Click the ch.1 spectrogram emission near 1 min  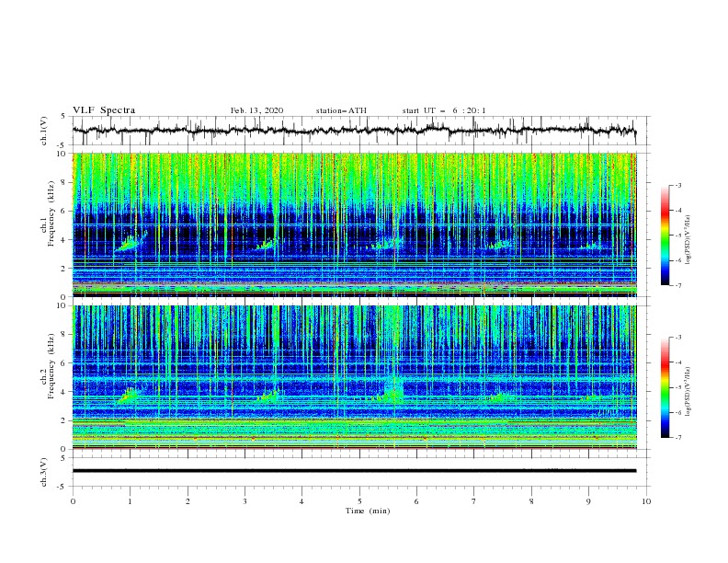131,242
